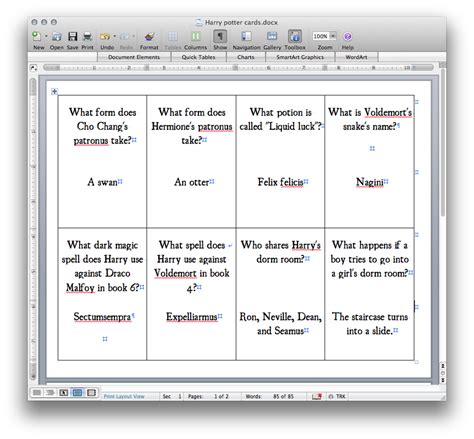Click the table move handle icon
474x439 pixels.
55,91
